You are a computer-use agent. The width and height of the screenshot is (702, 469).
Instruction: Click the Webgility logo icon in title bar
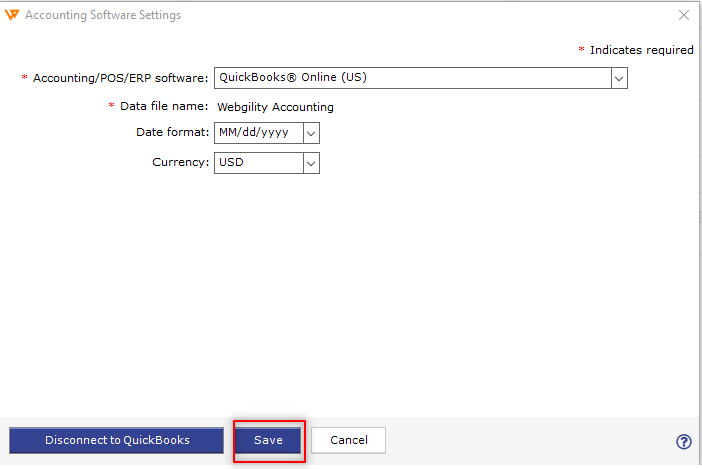[12, 15]
